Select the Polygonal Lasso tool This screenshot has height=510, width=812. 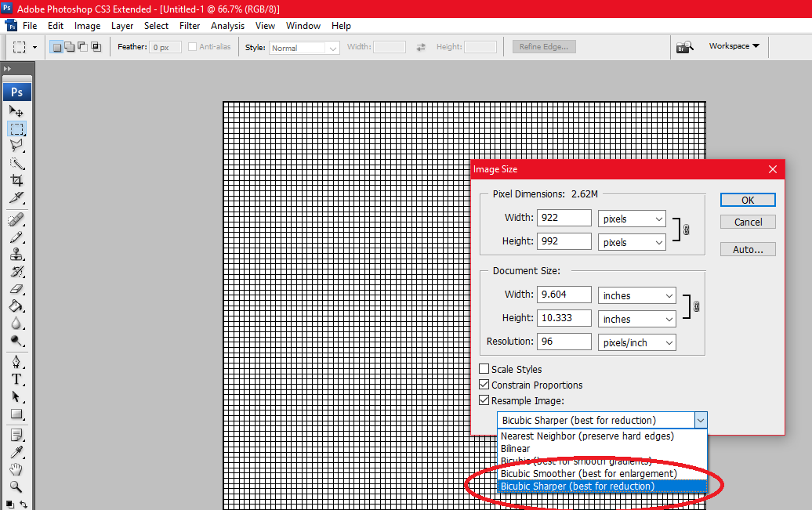click(x=16, y=146)
